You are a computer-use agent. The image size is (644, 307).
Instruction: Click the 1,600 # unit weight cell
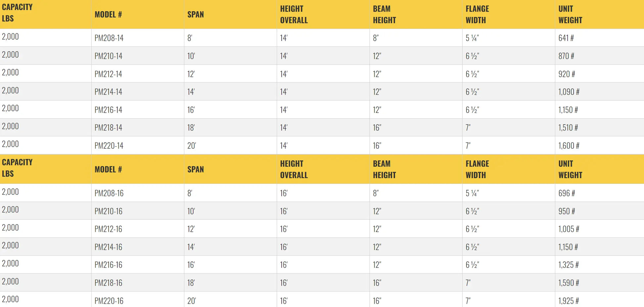[569, 145]
